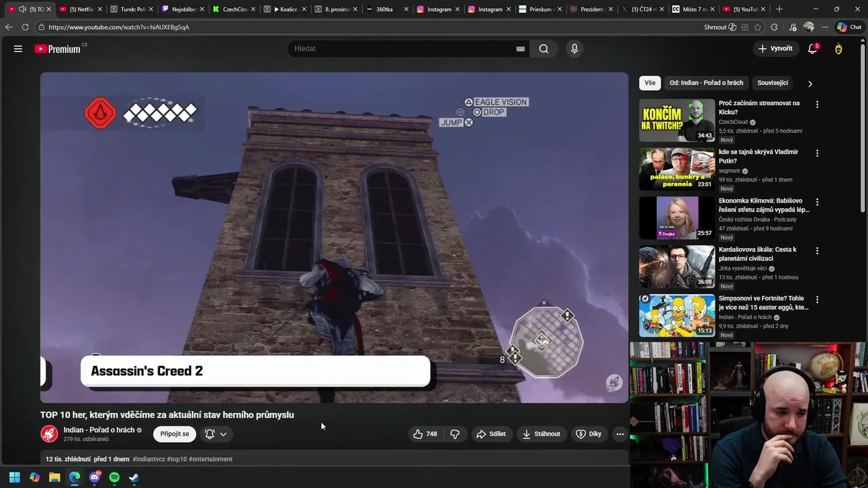Switch to the Netflix browser tab
The image size is (868, 488).
(81, 9)
